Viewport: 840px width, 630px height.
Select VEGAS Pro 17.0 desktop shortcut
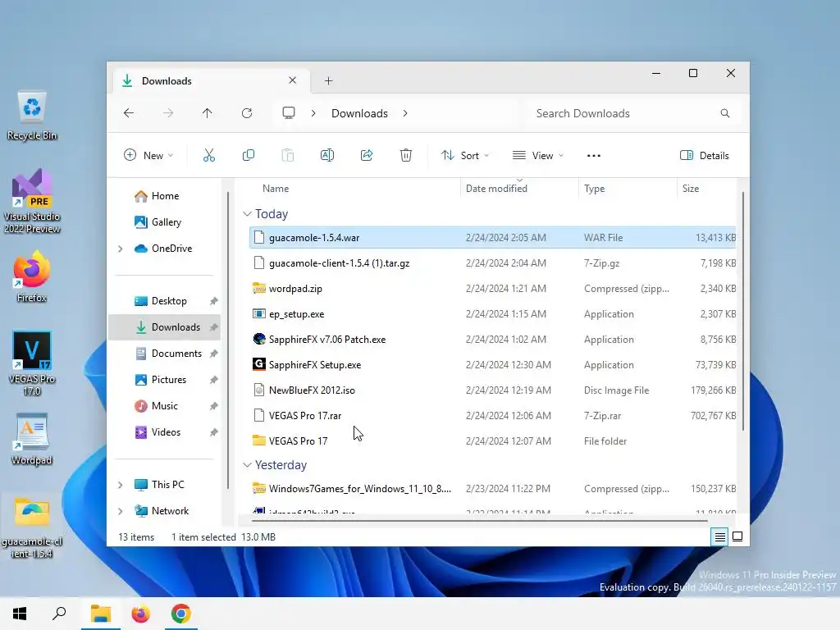click(x=32, y=364)
